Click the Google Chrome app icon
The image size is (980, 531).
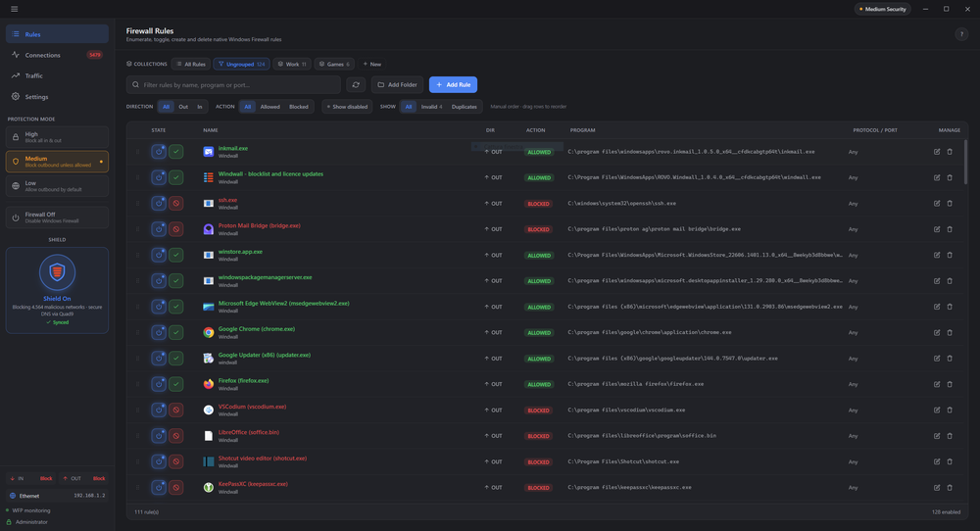click(x=208, y=332)
